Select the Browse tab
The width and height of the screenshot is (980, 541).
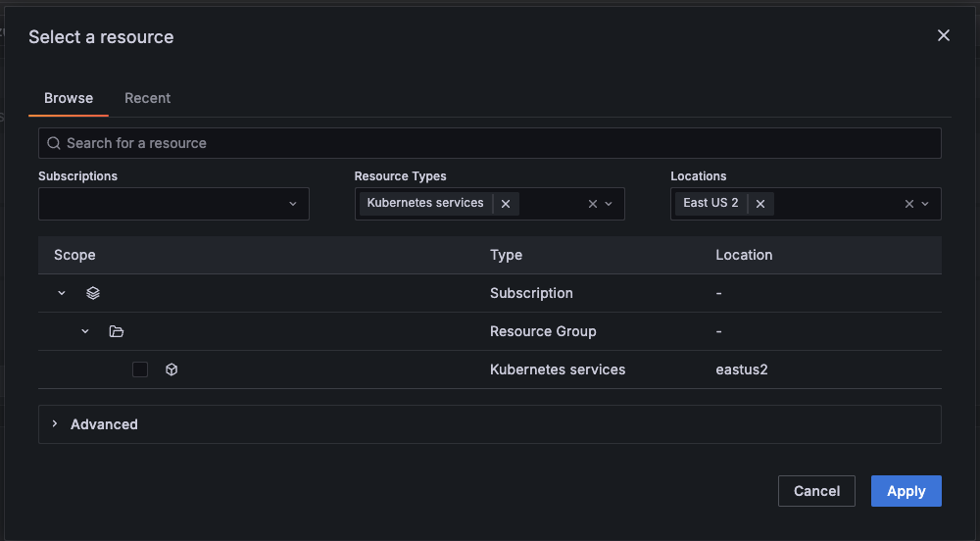click(x=69, y=98)
